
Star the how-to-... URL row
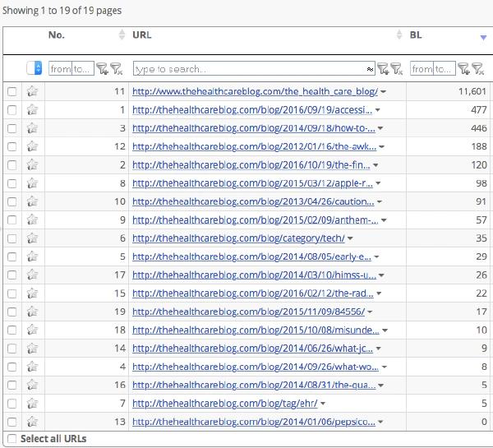click(32, 128)
